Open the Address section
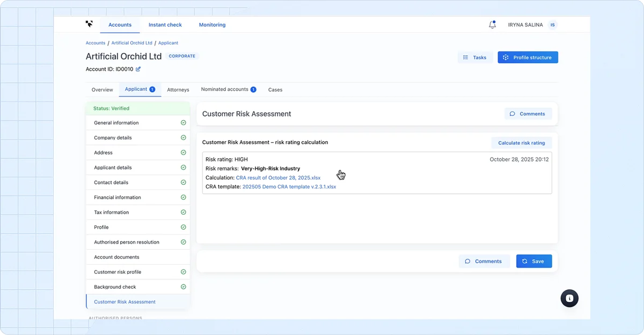The height and width of the screenshot is (335, 644). click(x=138, y=152)
